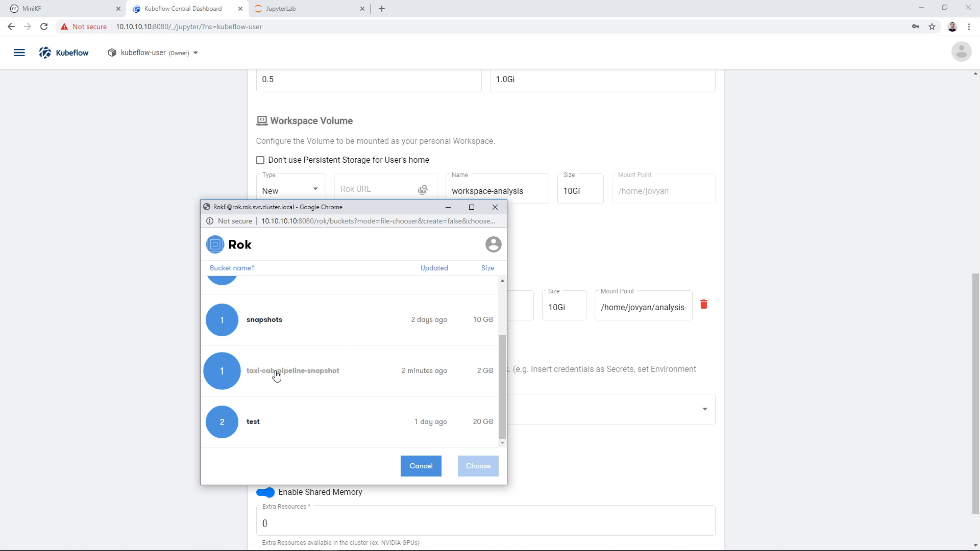The height and width of the screenshot is (551, 980).
Task: Click the Choose button in Rok
Action: (x=478, y=466)
